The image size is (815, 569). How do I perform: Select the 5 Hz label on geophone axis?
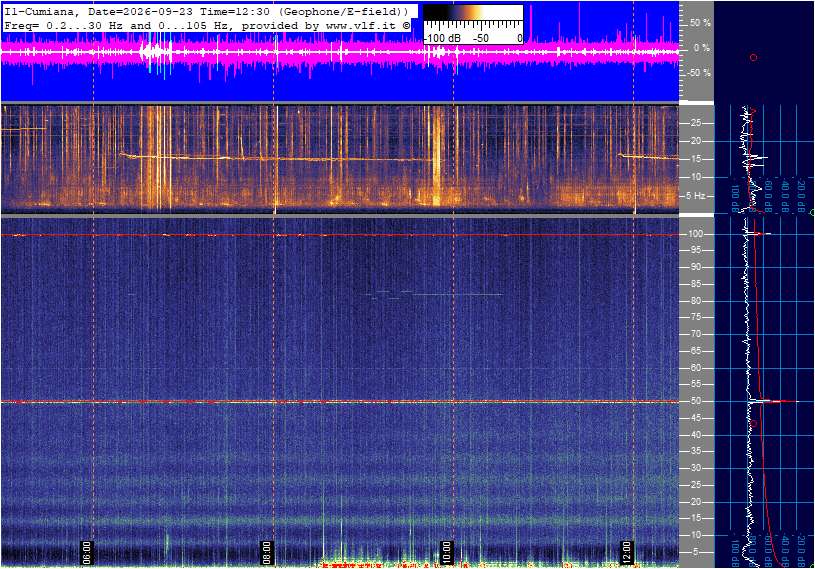[695, 196]
